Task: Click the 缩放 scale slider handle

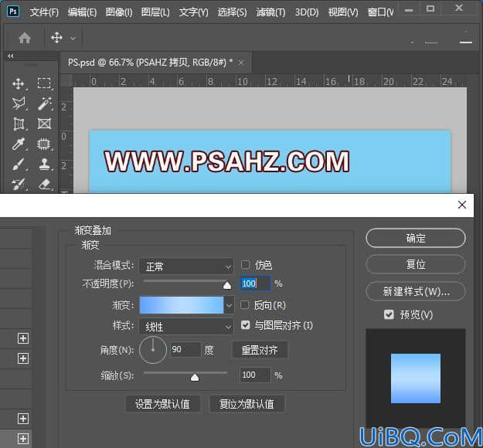Action: (x=195, y=377)
